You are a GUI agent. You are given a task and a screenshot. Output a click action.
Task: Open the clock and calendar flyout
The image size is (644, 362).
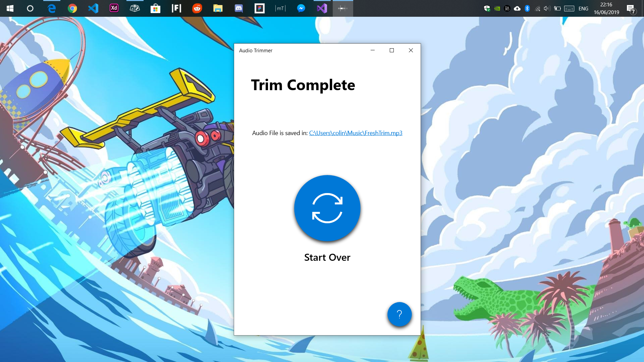[606, 8]
